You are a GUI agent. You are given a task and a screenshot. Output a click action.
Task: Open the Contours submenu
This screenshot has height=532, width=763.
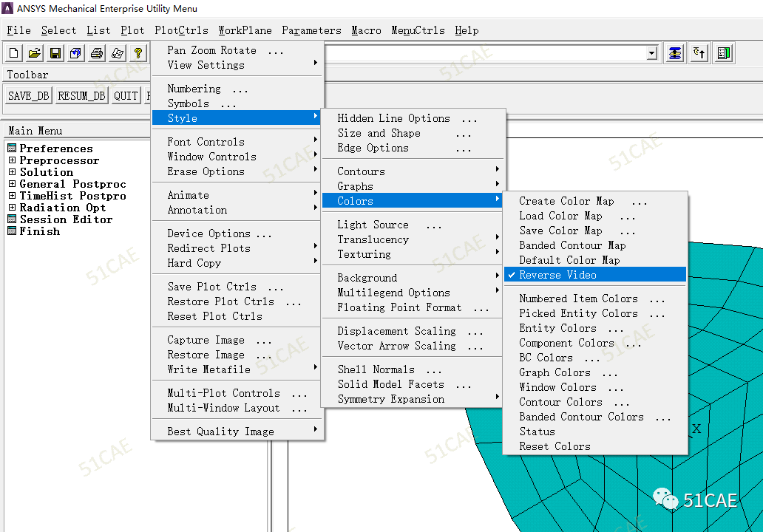coord(412,171)
